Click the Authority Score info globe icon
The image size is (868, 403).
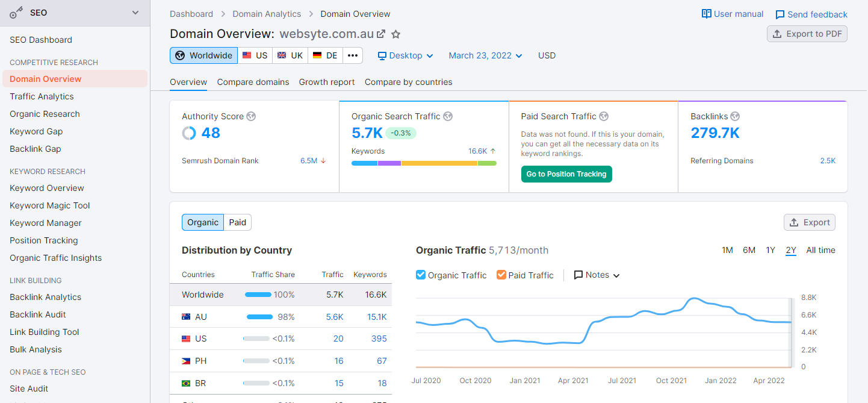pyautogui.click(x=251, y=116)
